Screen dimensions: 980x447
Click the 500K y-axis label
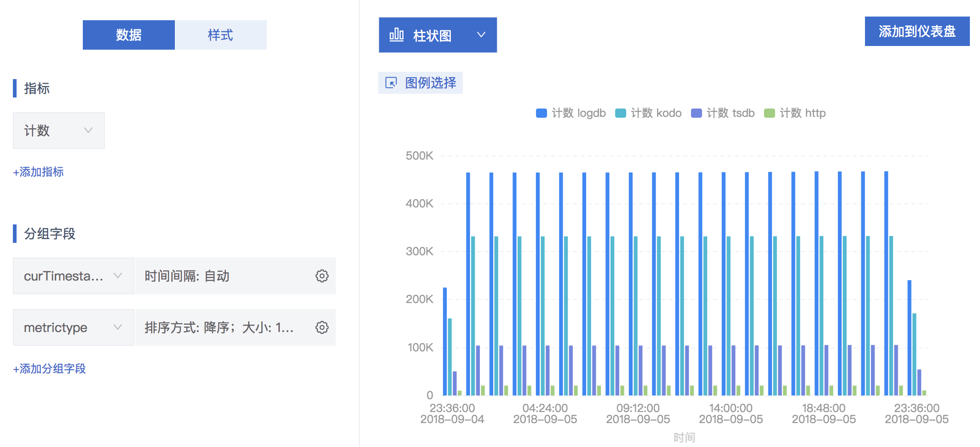(420, 156)
